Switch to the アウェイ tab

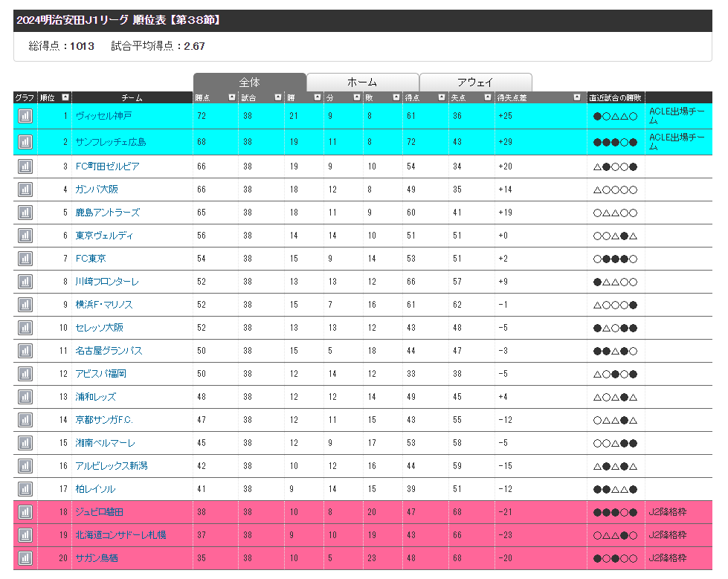pos(475,83)
